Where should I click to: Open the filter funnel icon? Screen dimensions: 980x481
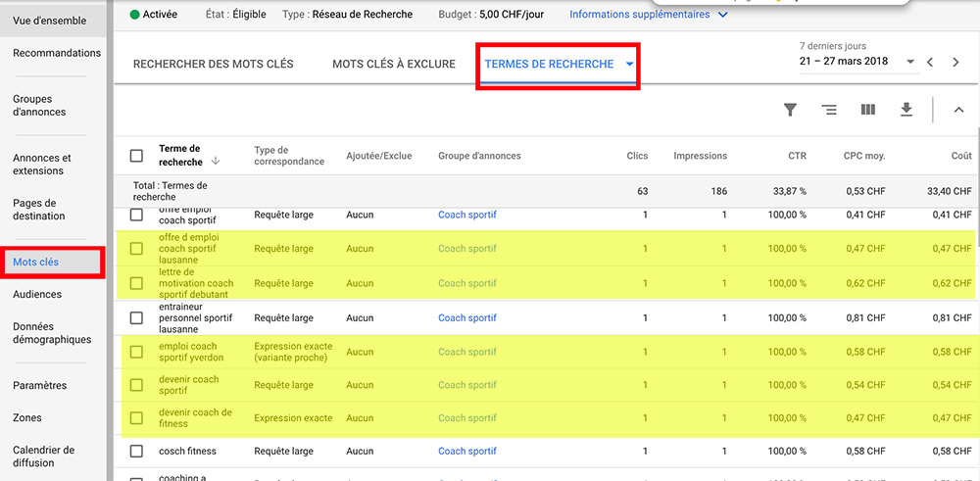(x=790, y=110)
